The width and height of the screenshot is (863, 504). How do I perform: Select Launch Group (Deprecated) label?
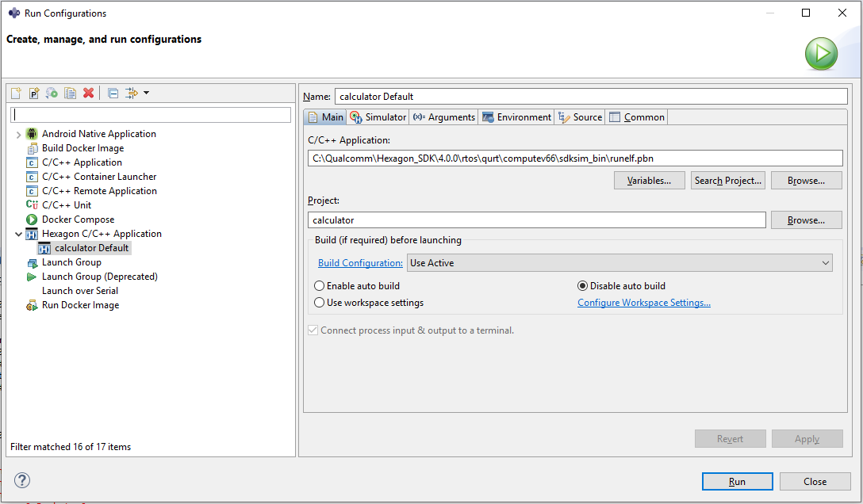(x=100, y=277)
